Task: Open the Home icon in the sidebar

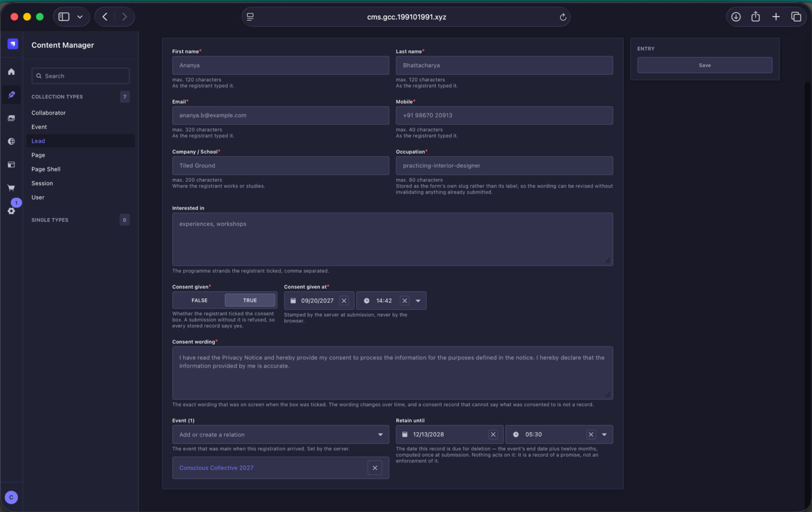Action: tap(11, 72)
